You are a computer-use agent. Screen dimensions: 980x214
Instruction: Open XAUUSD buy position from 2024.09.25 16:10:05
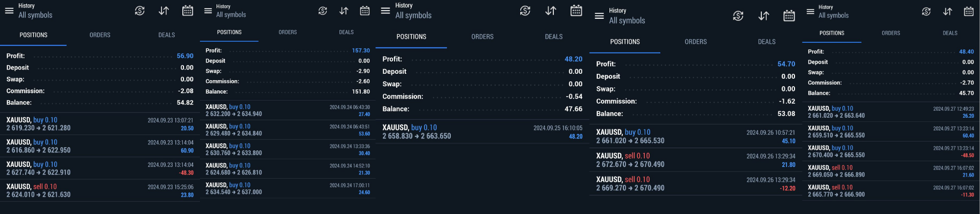(x=482, y=132)
